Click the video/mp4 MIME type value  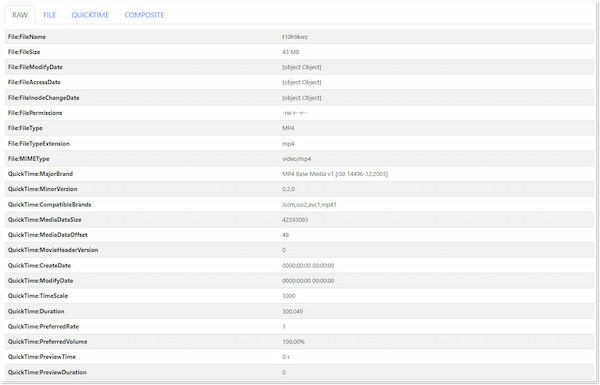(x=297, y=158)
